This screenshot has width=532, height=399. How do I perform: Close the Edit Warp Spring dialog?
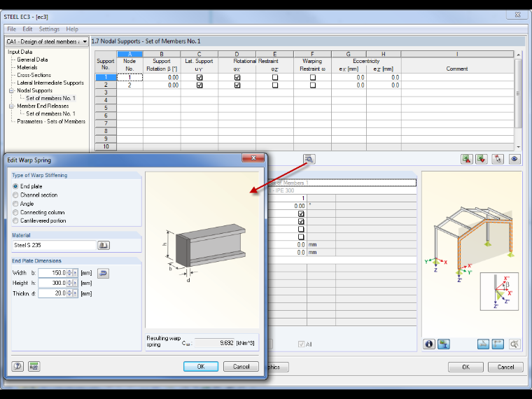(253, 158)
